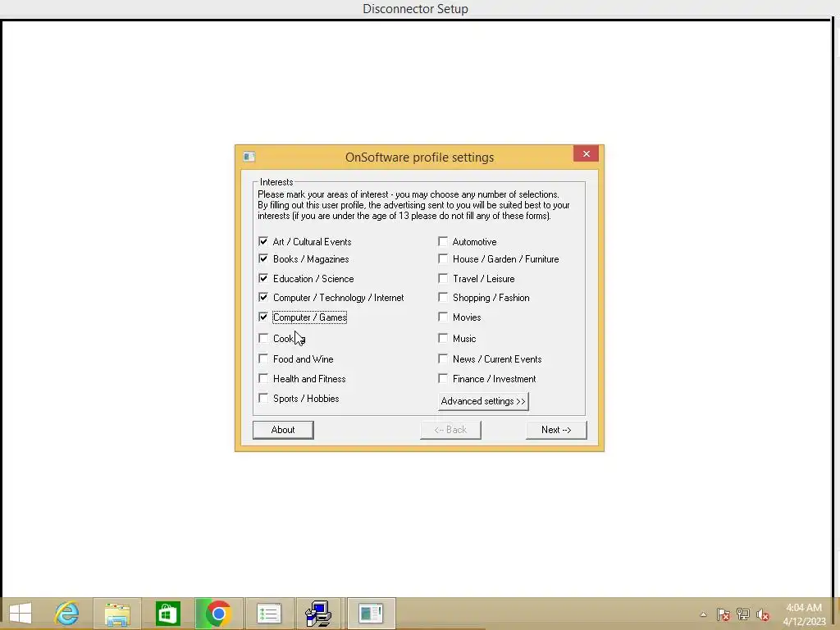Uncheck Education / Science checkbox
The width and height of the screenshot is (840, 630).
[263, 279]
